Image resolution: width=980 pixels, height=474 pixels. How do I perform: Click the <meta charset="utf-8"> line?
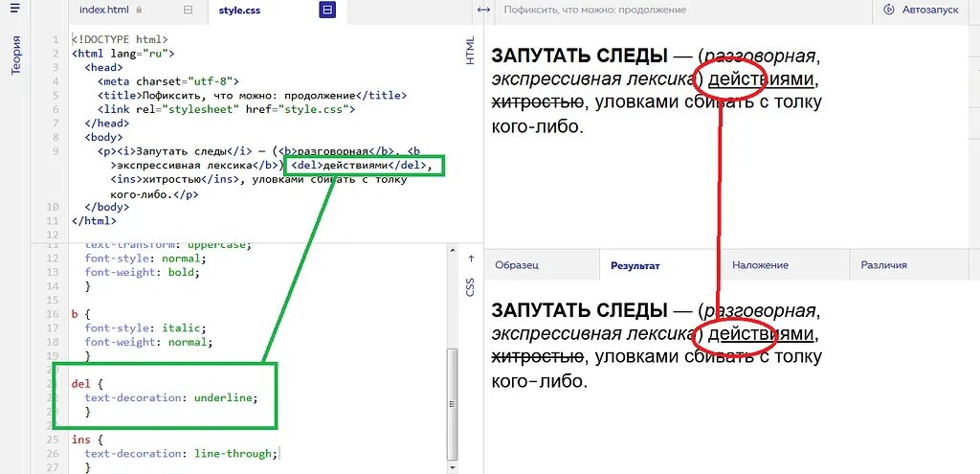[168, 81]
